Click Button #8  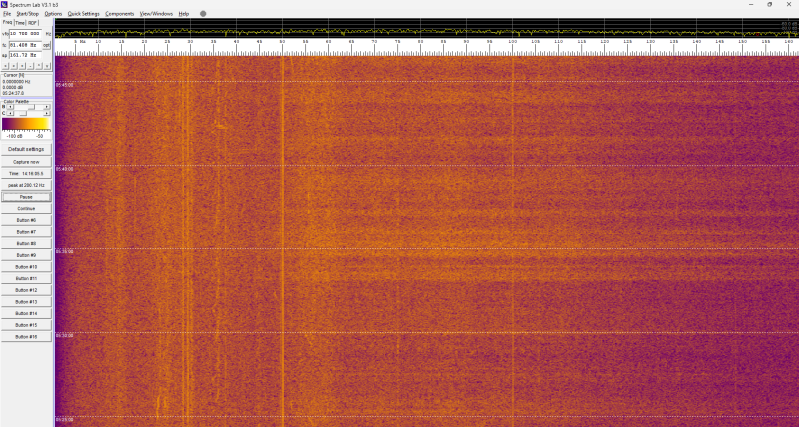pos(26,244)
